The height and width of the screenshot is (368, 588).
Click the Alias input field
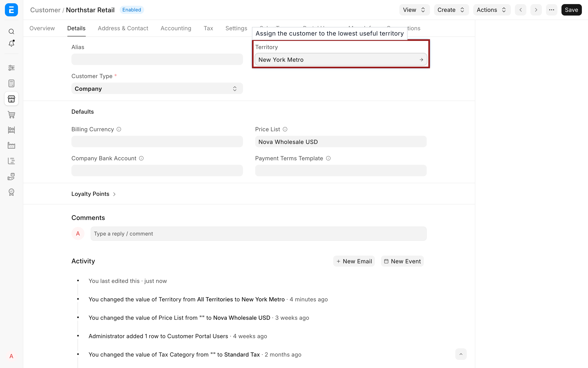tap(157, 59)
